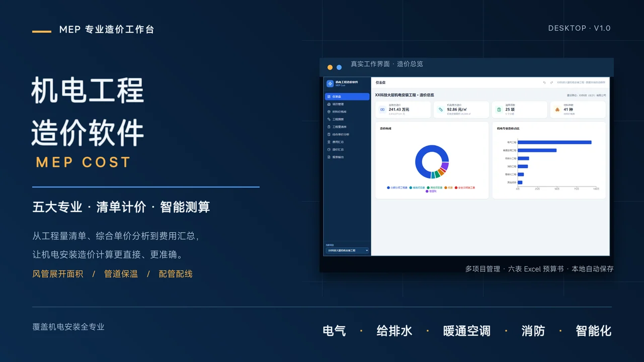Image resolution: width=644 pixels, height=362 pixels.
Task: Switch to 造价汇总 in the sidebar
Action: coord(347,149)
